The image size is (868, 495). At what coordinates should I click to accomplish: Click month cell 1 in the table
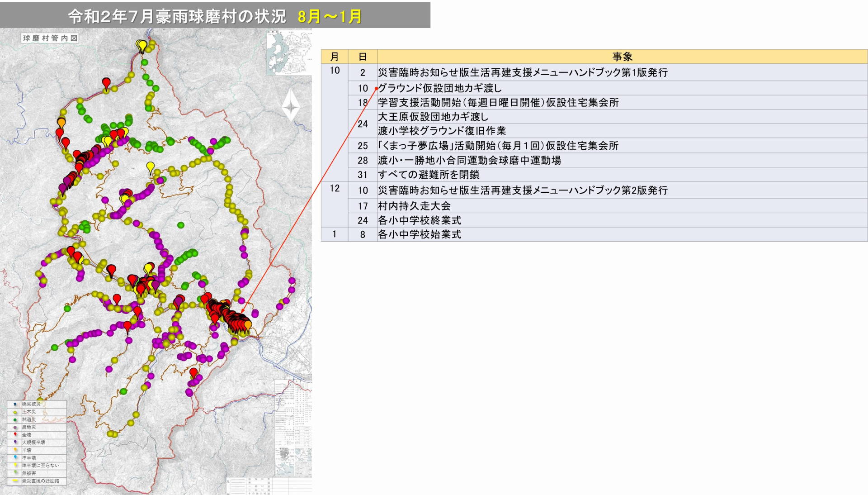(335, 234)
